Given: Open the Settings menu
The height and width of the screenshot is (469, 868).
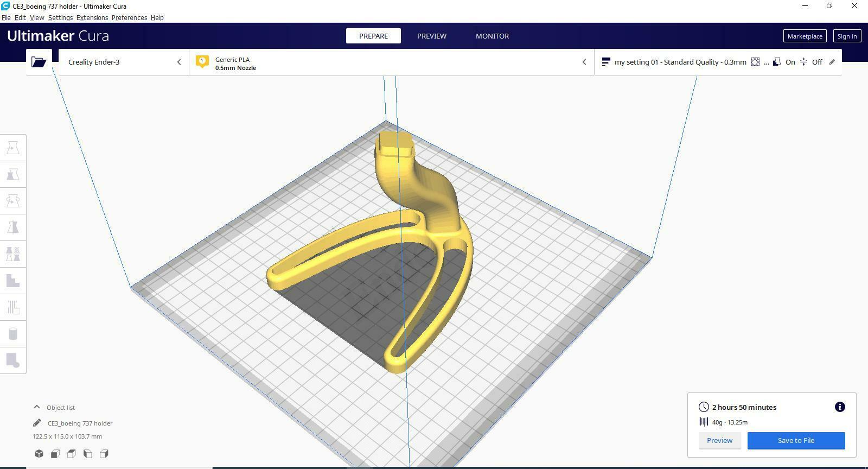Looking at the screenshot, I should [x=60, y=17].
